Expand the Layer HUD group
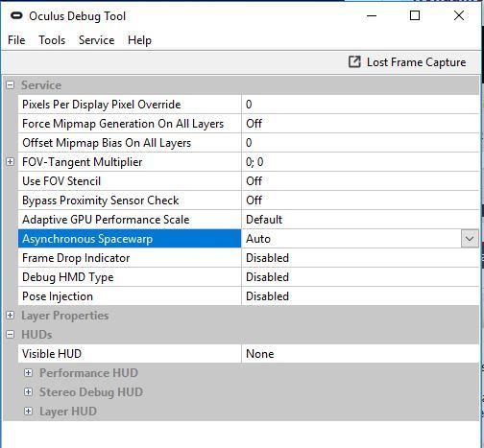 coord(29,412)
